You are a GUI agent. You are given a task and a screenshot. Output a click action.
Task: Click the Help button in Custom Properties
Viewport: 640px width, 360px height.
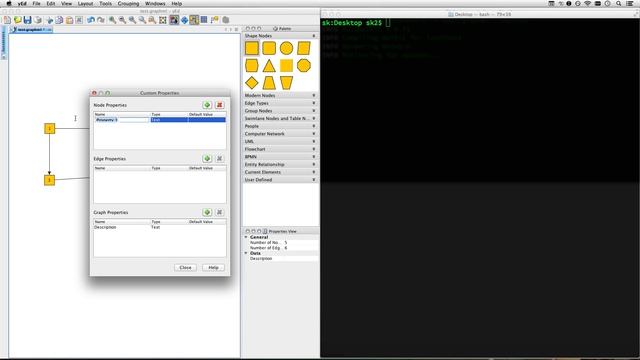213,267
